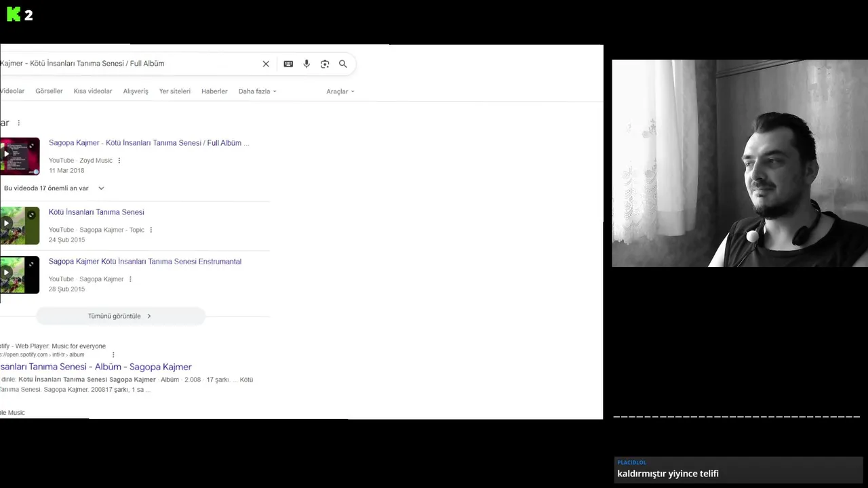Viewport: 868px width, 488px height.
Task: Open options dots beside Sagopa Kajmer channel
Action: [130, 279]
